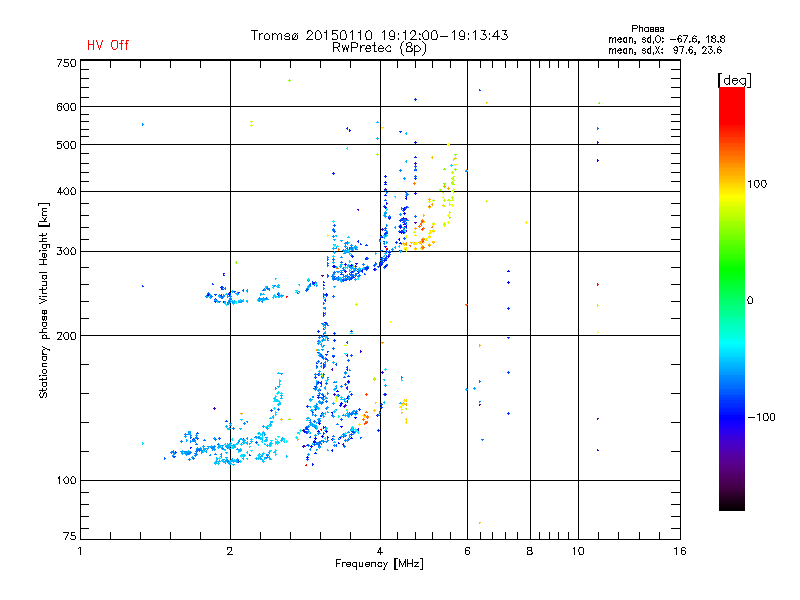Click the red "HV Off" label
This screenshot has width=800, height=600.
[x=108, y=45]
